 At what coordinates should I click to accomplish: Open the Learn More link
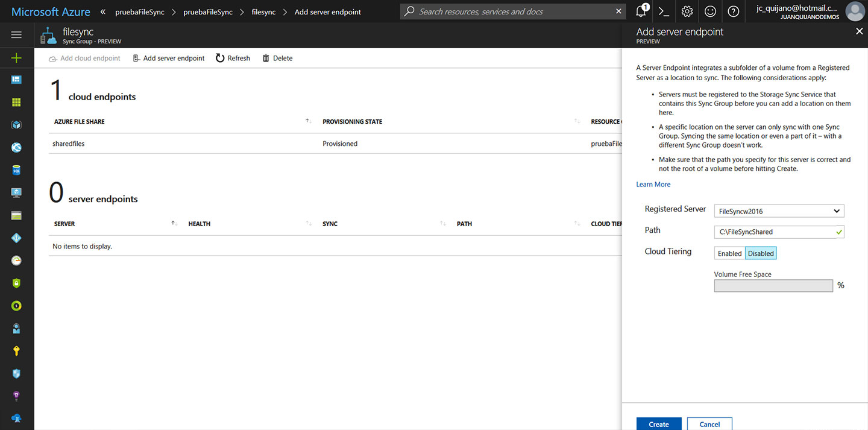tap(653, 185)
